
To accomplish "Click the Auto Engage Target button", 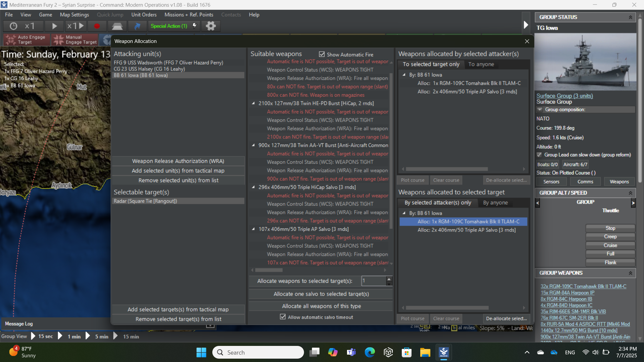I will click(27, 40).
